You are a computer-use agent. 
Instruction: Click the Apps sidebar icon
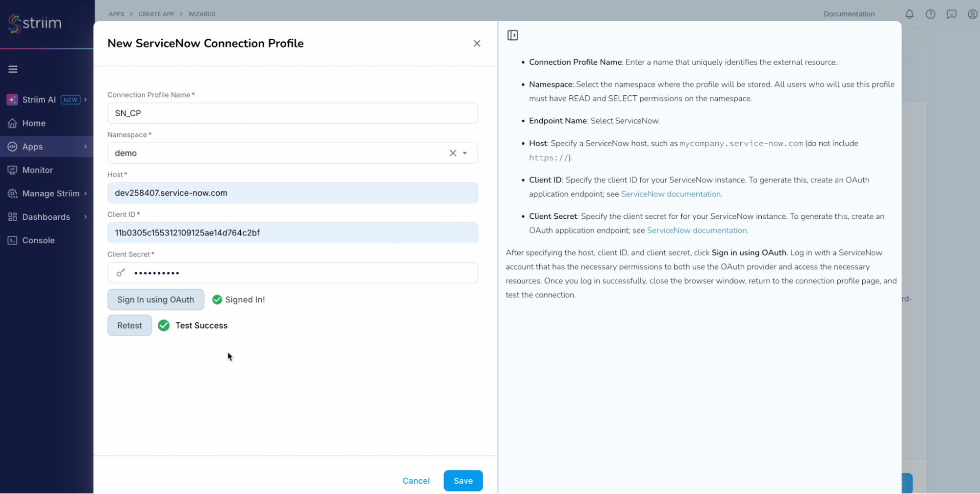(13, 147)
